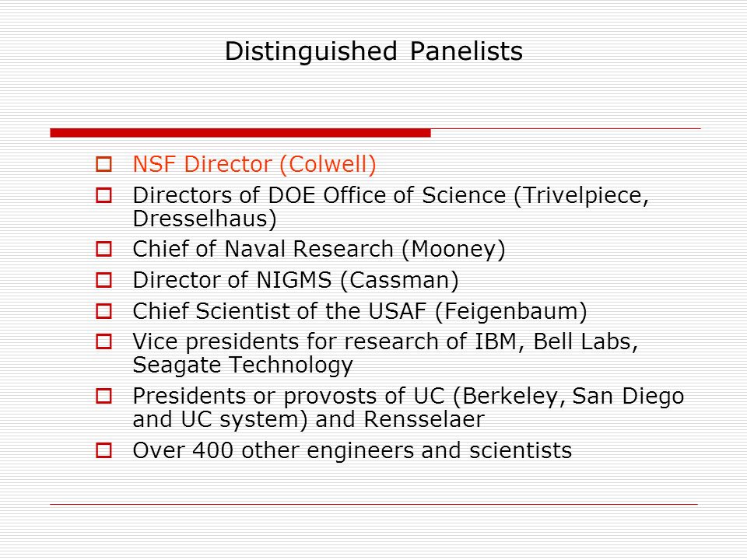This screenshot has width=747, height=560.
Task: Select the bullet next to Chief Scientist of USAF
Action: tap(103, 311)
